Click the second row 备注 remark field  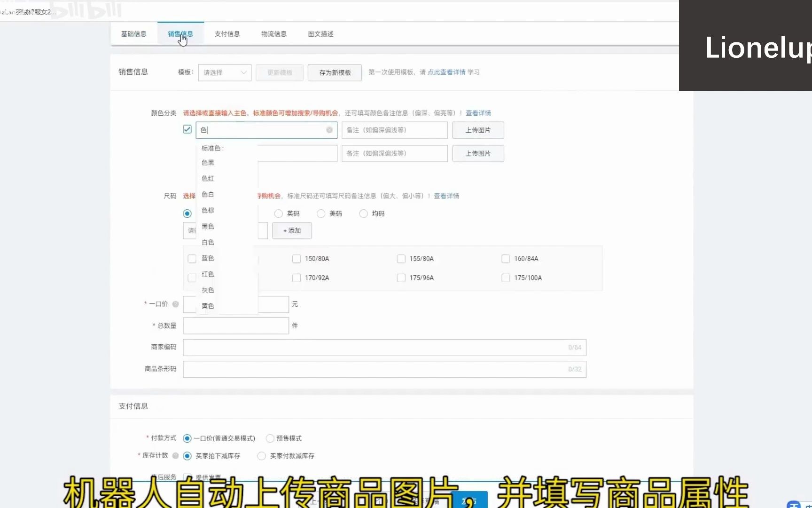pyautogui.click(x=395, y=153)
